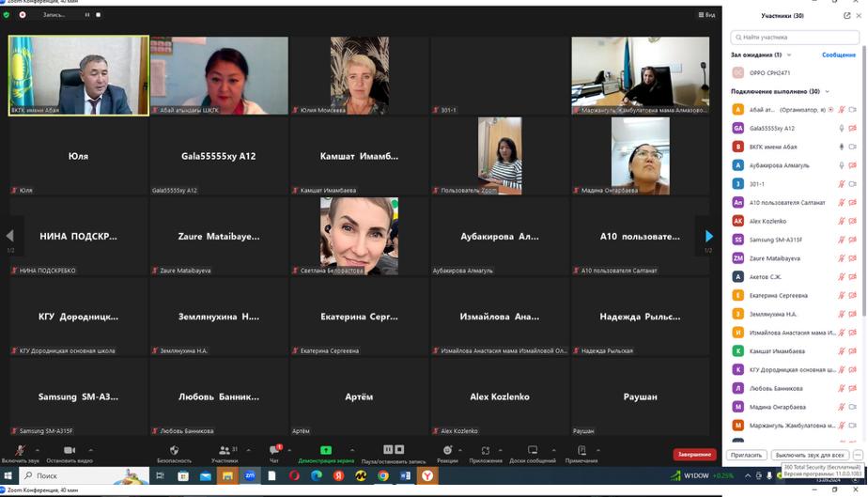
Task: Open the Вид layout menu
Action: (x=706, y=15)
